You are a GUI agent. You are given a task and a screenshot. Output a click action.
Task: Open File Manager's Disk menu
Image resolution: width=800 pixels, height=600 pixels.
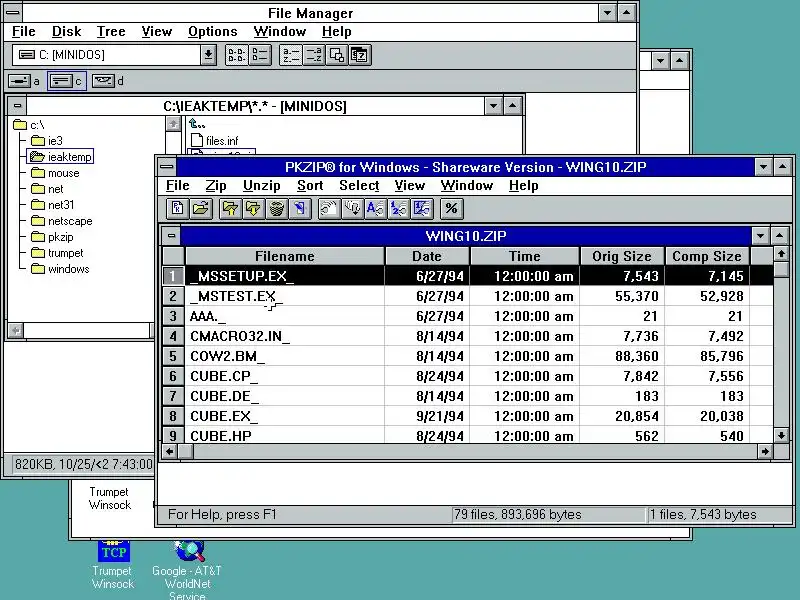click(66, 32)
